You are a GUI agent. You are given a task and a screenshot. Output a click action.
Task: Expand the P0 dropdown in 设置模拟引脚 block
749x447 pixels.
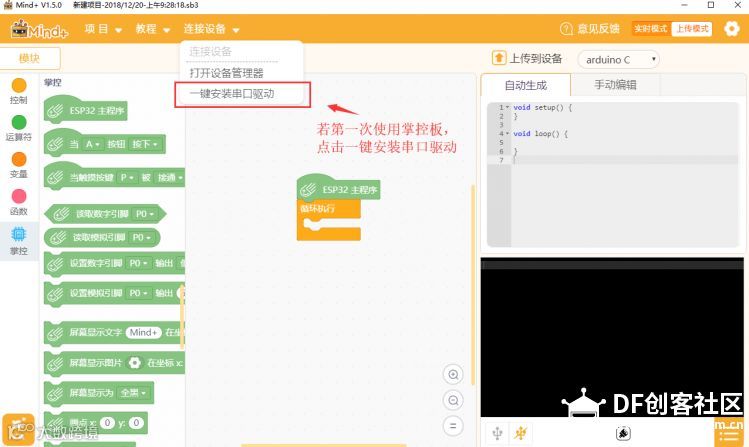tap(138, 293)
